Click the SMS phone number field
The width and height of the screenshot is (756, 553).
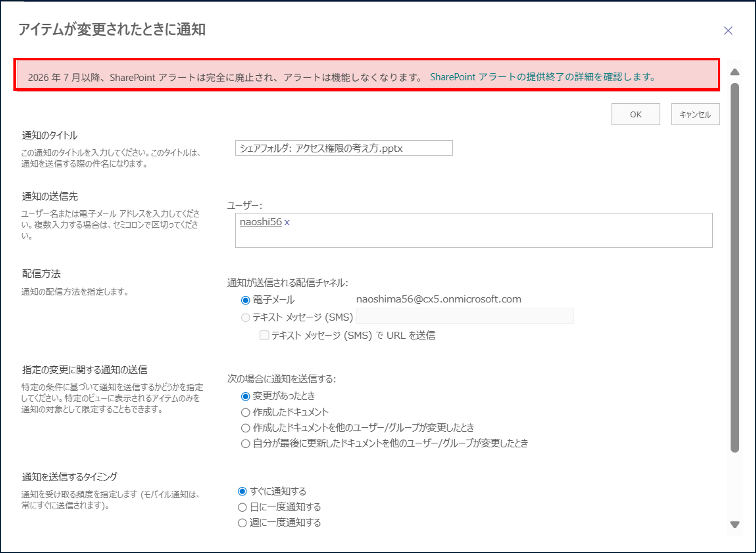(465, 316)
